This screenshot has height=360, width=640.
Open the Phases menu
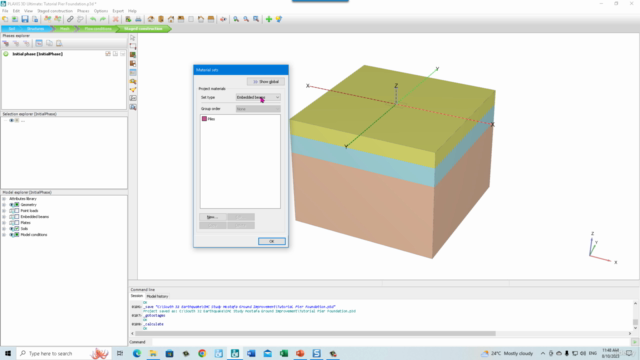click(x=83, y=11)
